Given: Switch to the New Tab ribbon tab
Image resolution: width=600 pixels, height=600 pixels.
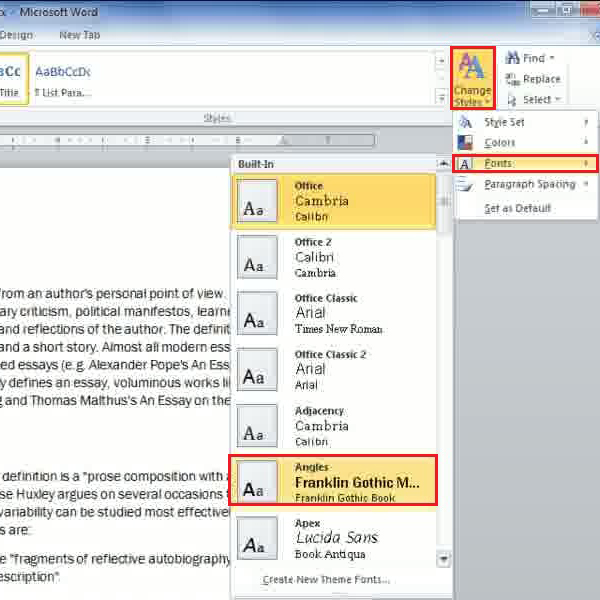Looking at the screenshot, I should tap(80, 35).
